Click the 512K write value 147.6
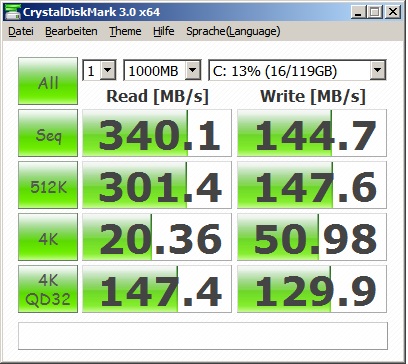 pos(312,185)
